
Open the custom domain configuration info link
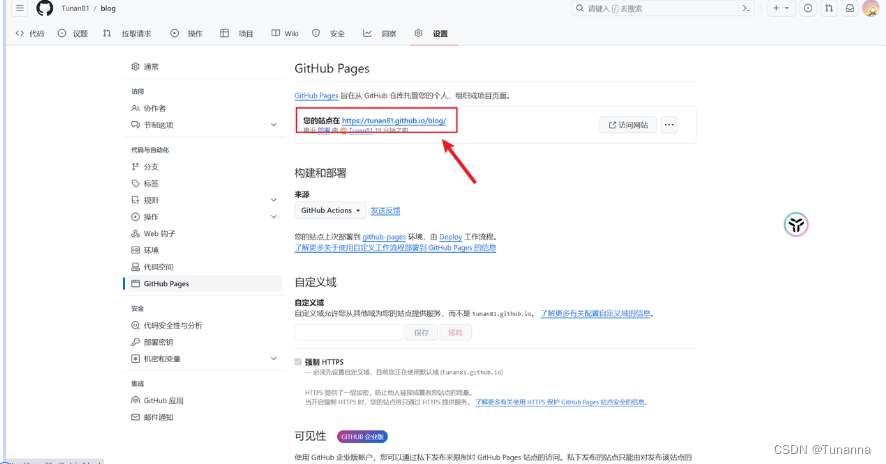(596, 314)
